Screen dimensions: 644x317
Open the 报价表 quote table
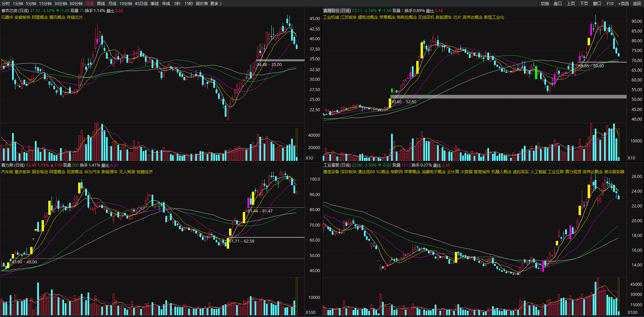(202, 3)
